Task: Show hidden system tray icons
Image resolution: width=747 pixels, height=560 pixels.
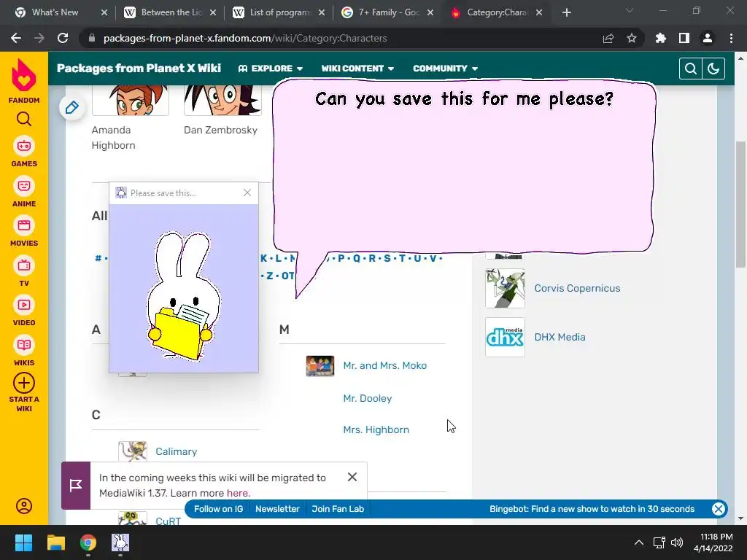Action: coord(639,542)
